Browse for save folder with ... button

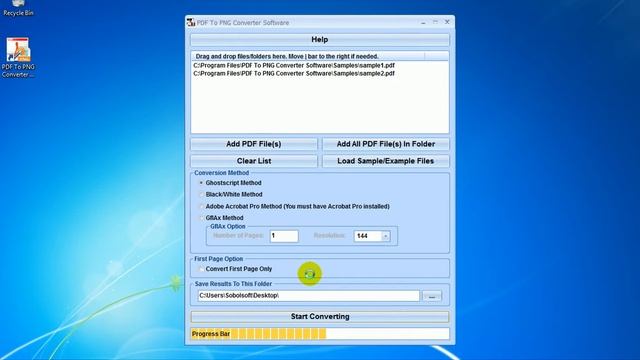click(x=432, y=296)
